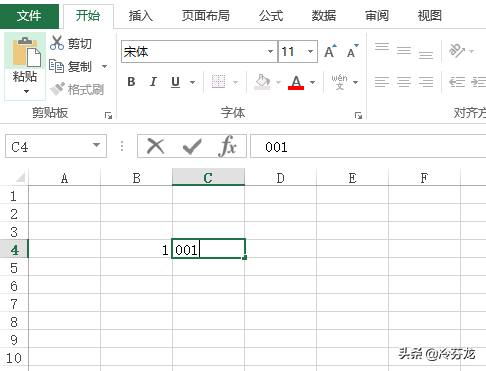
Task: Open the phonetic guide dropdown arrow
Action: click(356, 82)
